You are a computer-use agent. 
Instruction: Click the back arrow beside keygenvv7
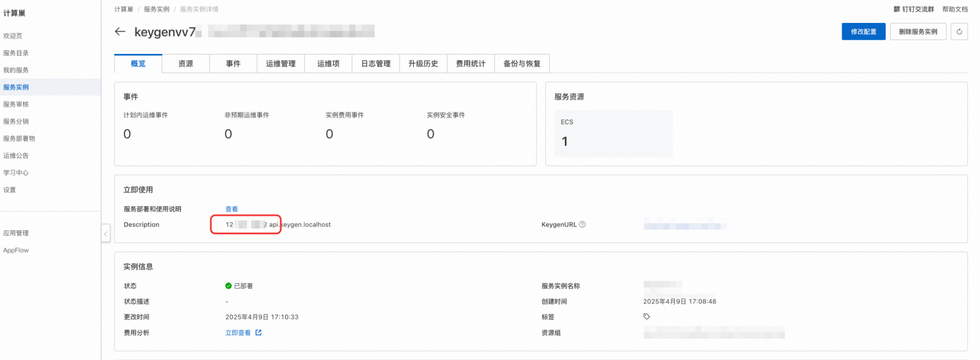[120, 32]
